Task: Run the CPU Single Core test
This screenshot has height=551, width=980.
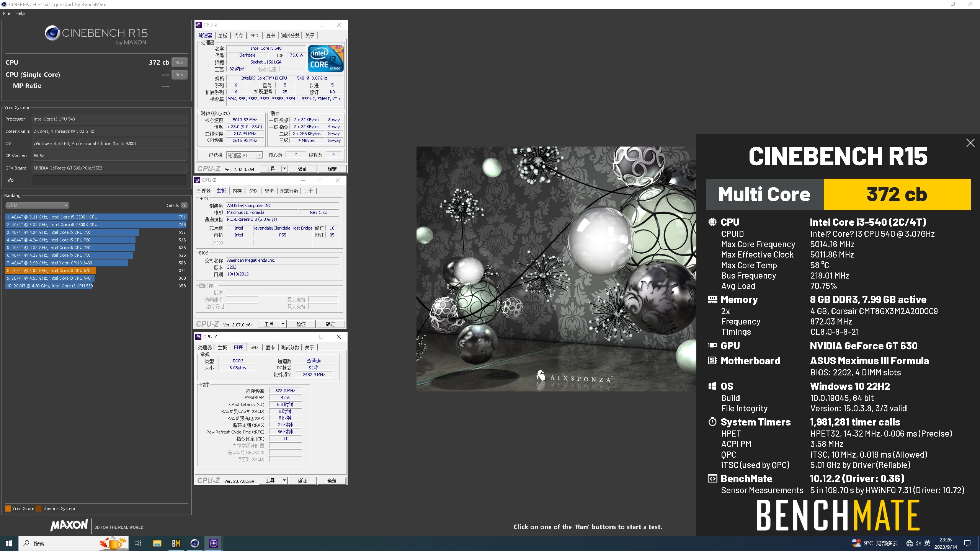Action: click(x=179, y=75)
